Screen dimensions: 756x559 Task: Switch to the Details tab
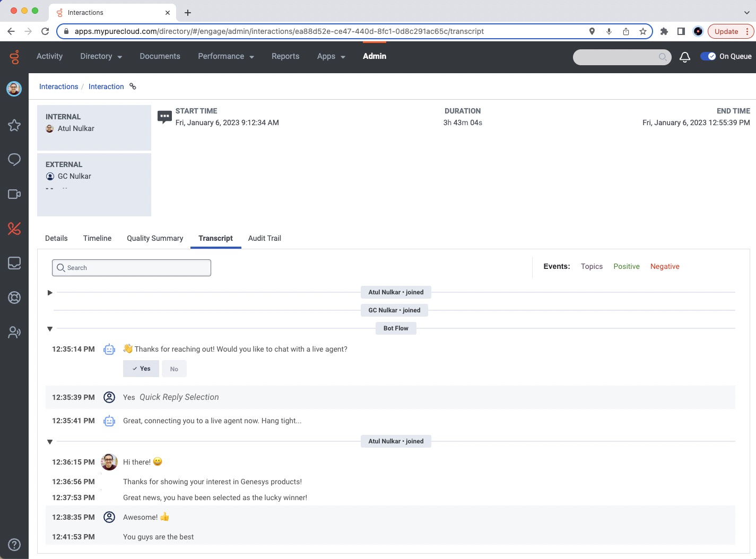click(x=56, y=238)
